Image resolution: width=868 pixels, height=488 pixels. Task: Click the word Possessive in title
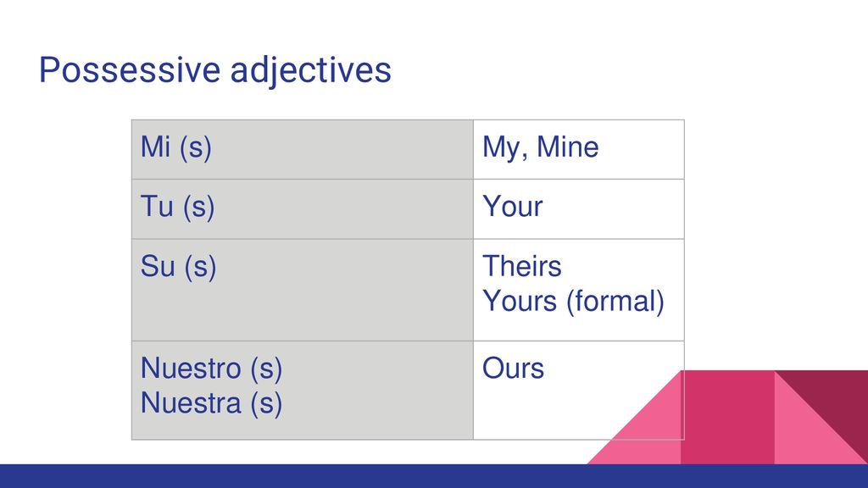130,70
